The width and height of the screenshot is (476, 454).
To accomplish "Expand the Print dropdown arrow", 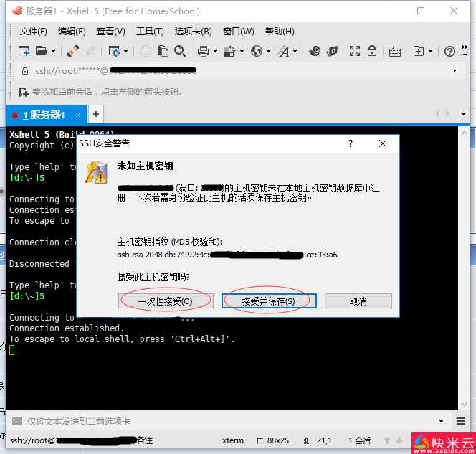I will coord(216,52).
